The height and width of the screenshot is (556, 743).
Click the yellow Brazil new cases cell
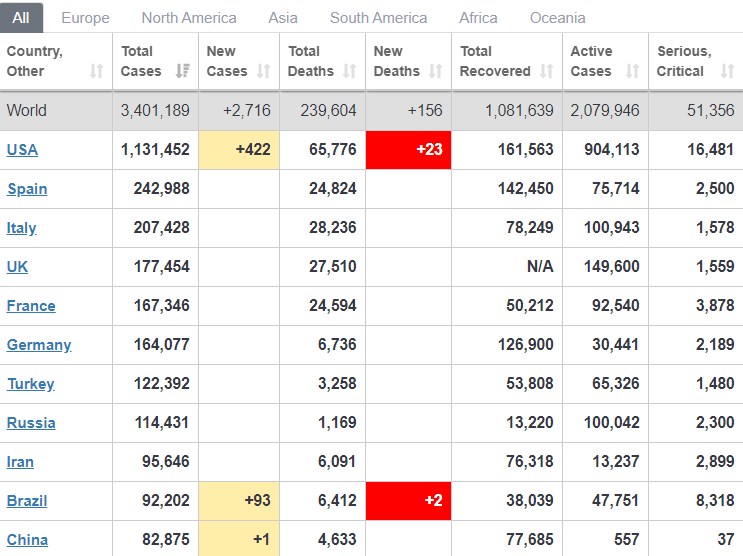[x=239, y=501]
